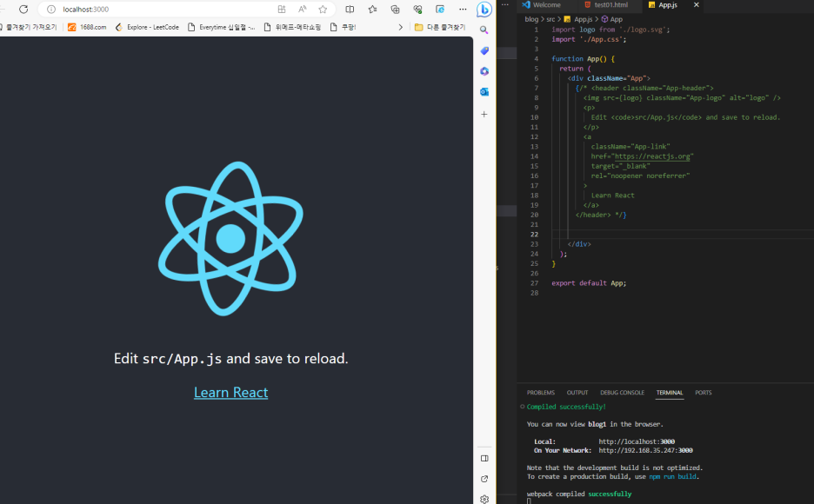The height and width of the screenshot is (504, 814).
Task: Click network URL 192.168.35.247:3000 in terminal
Action: 645,451
